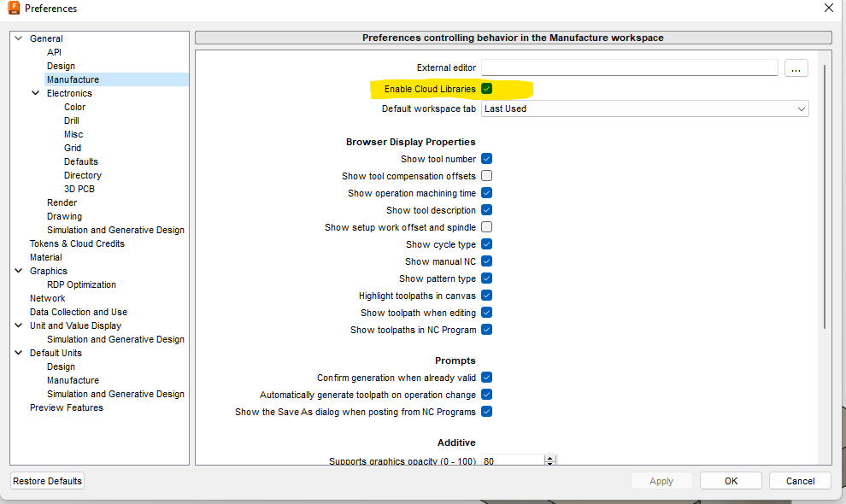
Task: Open RDP Optimization settings
Action: 81,284
